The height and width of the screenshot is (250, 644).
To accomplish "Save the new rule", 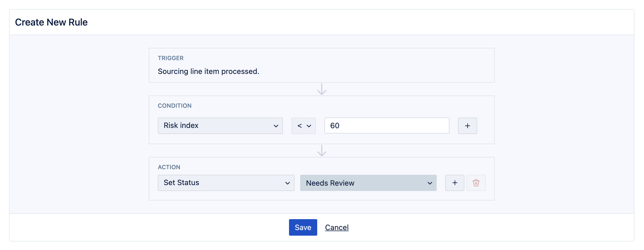I will coord(303,227).
